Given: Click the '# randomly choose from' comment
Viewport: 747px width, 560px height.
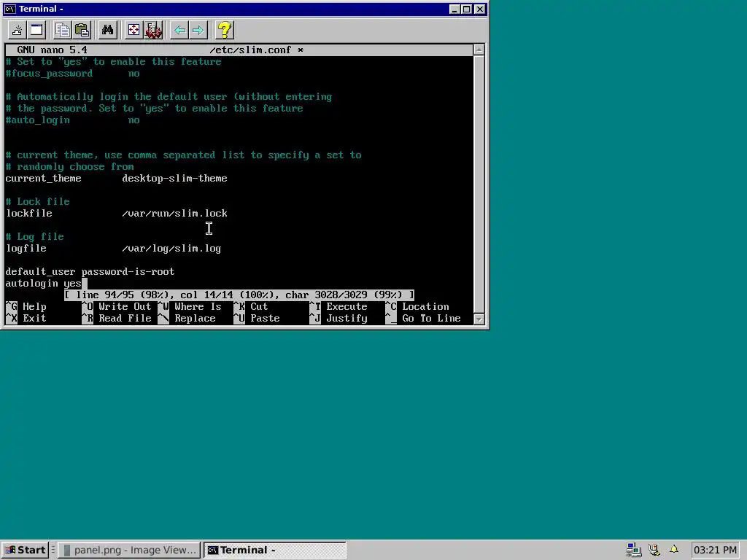Looking at the screenshot, I should [x=69, y=167].
